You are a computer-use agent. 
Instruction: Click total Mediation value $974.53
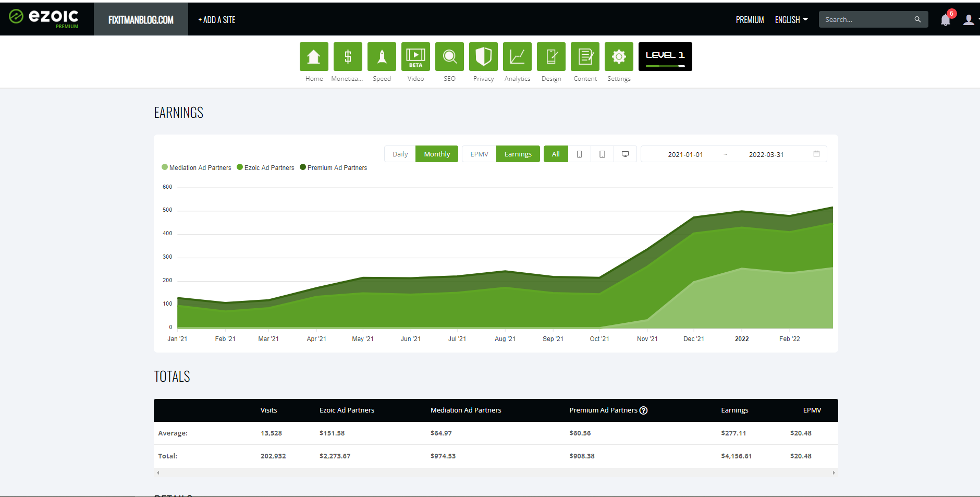(x=443, y=456)
